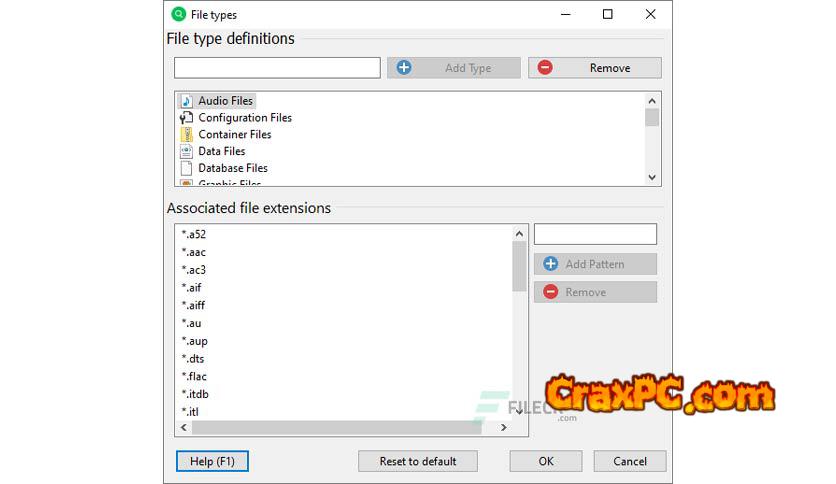Click up arrow of extensions list scrollbar
Image resolution: width=836 pixels, height=484 pixels.
pos(519,233)
